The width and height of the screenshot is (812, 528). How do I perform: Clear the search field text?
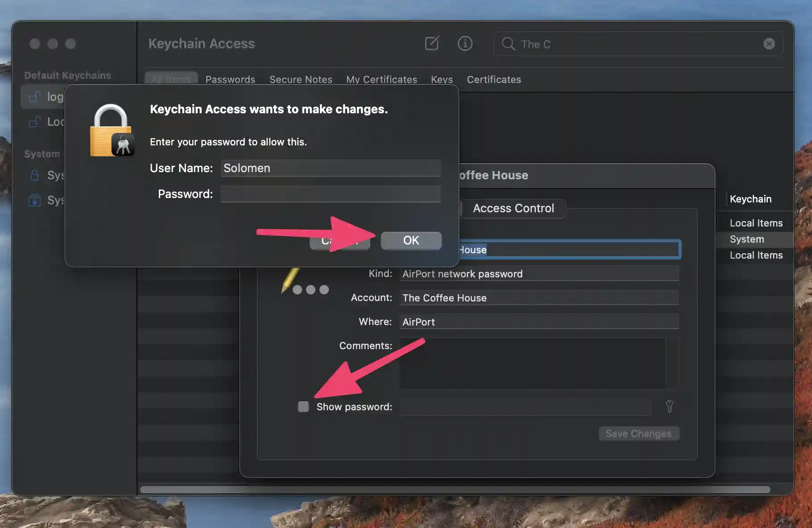[769, 44]
